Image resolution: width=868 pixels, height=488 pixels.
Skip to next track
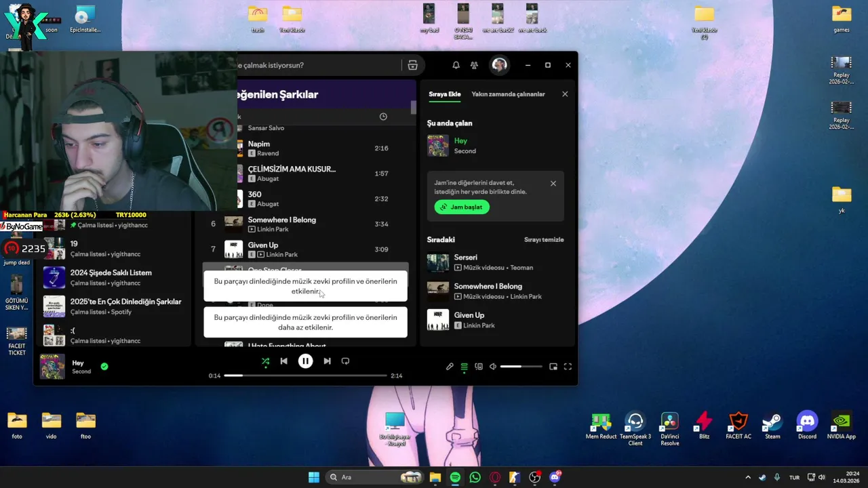(327, 361)
